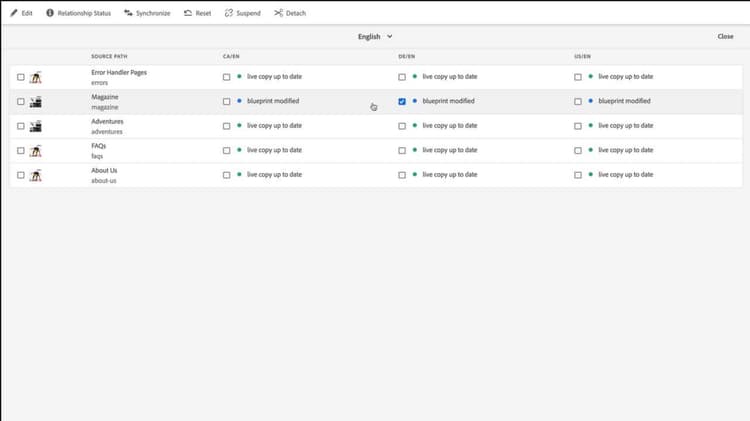This screenshot has height=421, width=750.
Task: Click the Magazine title text
Action: [x=105, y=97]
